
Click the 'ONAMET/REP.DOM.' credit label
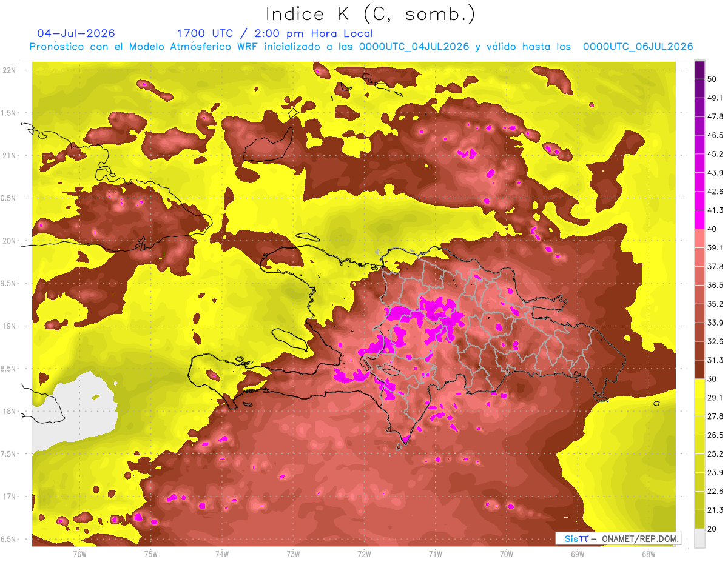coord(639,538)
